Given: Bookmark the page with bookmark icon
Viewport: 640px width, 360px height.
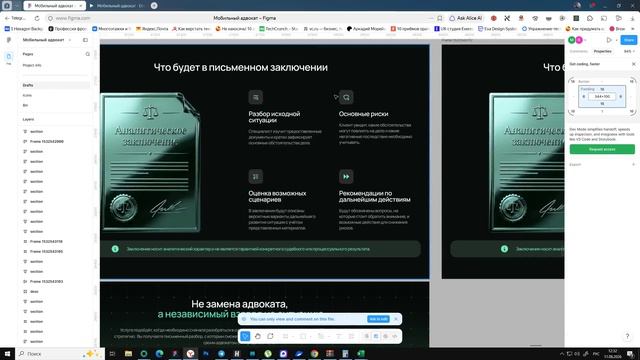Looking at the screenshot, I should click(x=440, y=18).
